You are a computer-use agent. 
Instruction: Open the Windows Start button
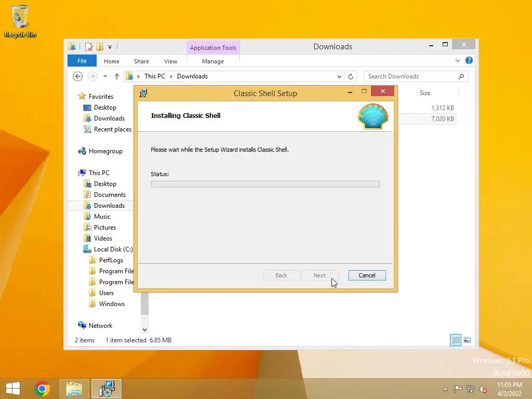tap(13, 389)
